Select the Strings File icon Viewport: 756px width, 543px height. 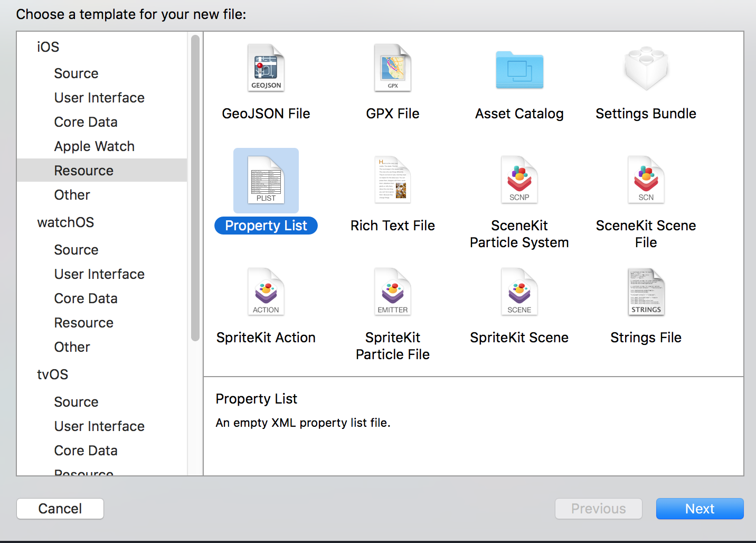point(646,292)
